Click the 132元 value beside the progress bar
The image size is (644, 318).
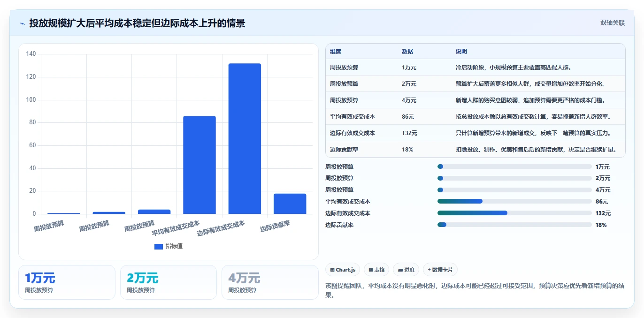coord(603,213)
